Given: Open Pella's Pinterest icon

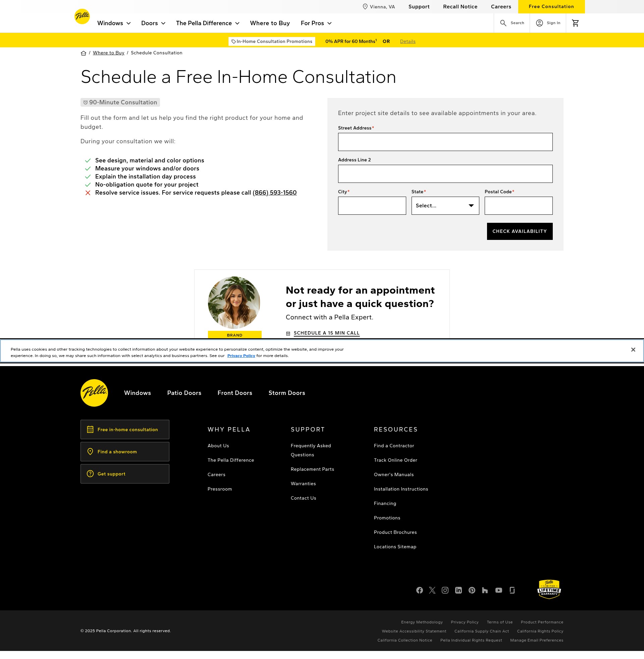Looking at the screenshot, I should pyautogui.click(x=472, y=590).
